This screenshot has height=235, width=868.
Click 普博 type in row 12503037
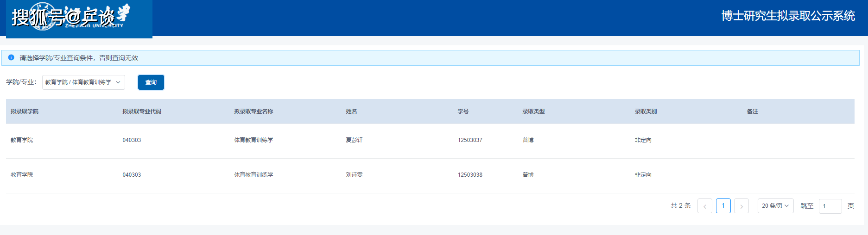528,140
